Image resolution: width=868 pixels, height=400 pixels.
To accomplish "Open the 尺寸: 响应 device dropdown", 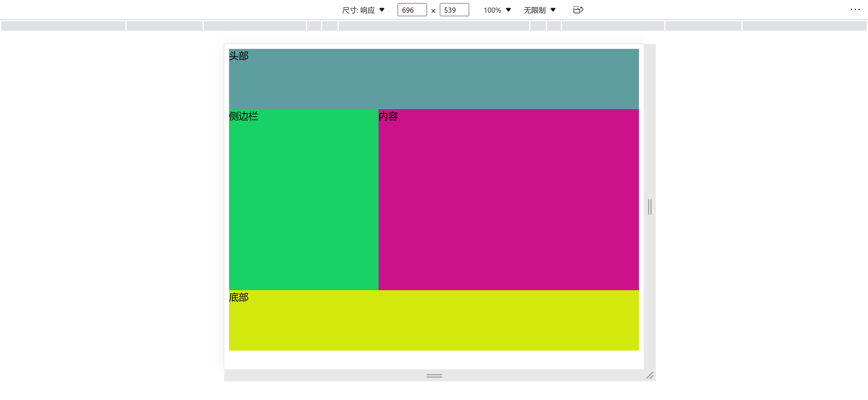I will click(x=363, y=10).
